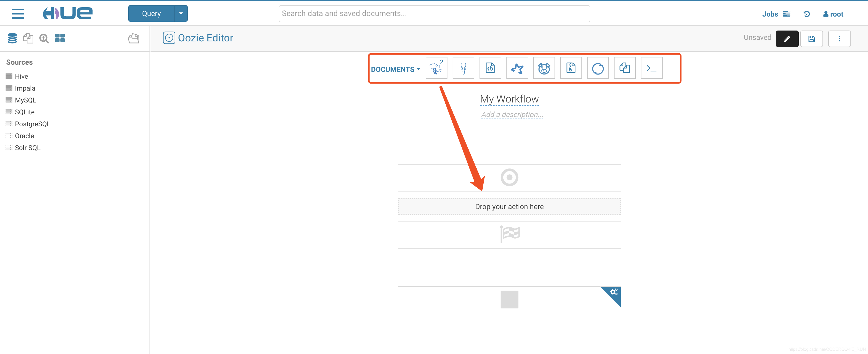Open the Impala source
The width and height of the screenshot is (868, 354).
pos(25,88)
